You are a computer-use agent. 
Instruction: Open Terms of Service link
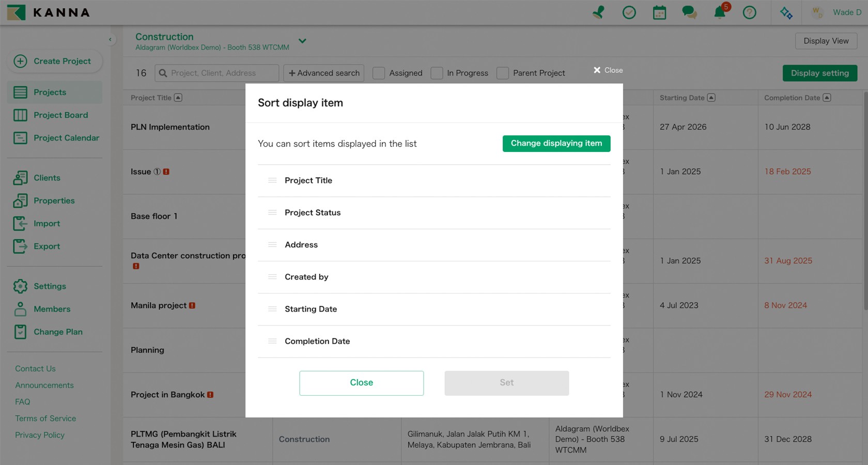point(45,418)
